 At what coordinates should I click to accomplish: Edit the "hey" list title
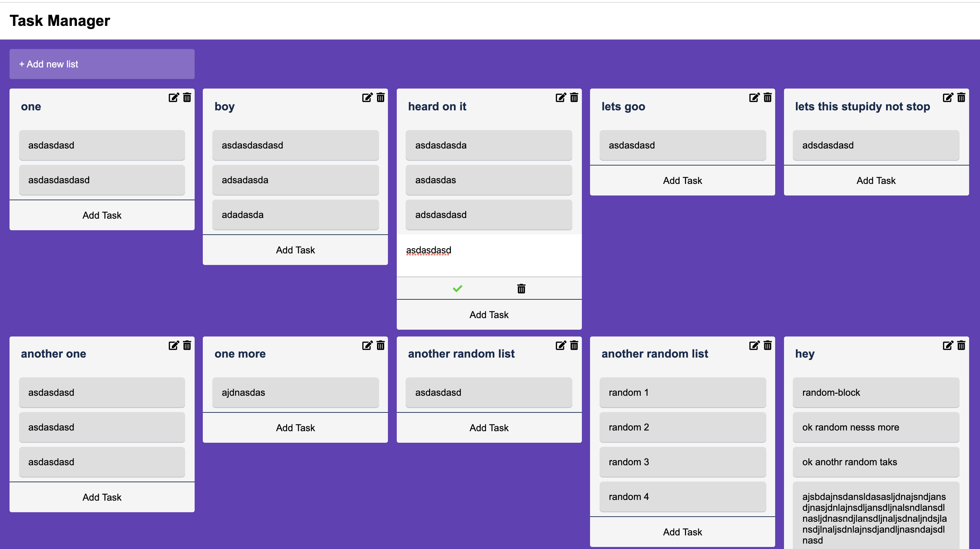click(948, 345)
